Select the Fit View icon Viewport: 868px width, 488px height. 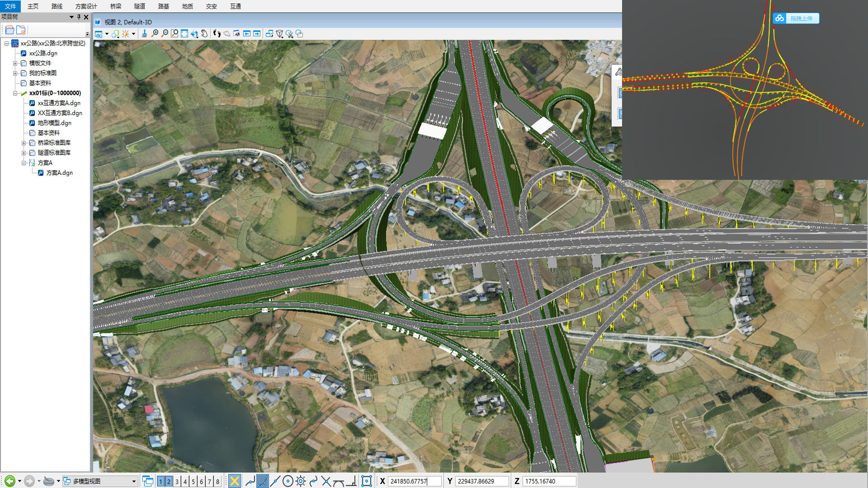click(x=184, y=34)
